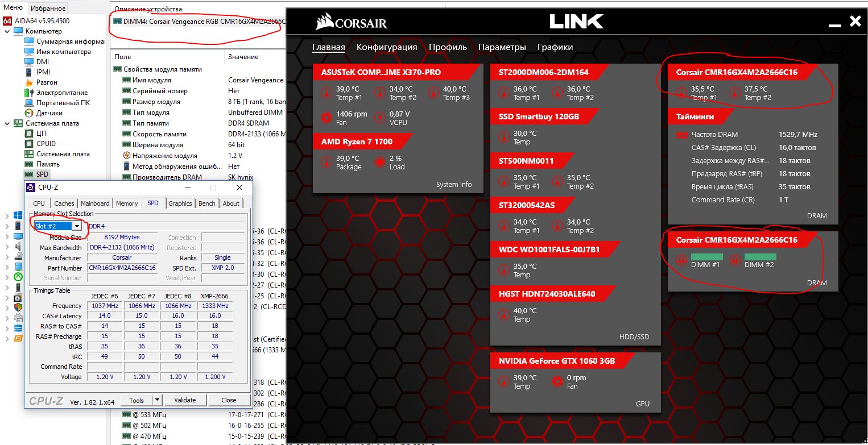Select Разгон in the AIDA64 tree
The height and width of the screenshot is (445, 868).
coord(47,82)
